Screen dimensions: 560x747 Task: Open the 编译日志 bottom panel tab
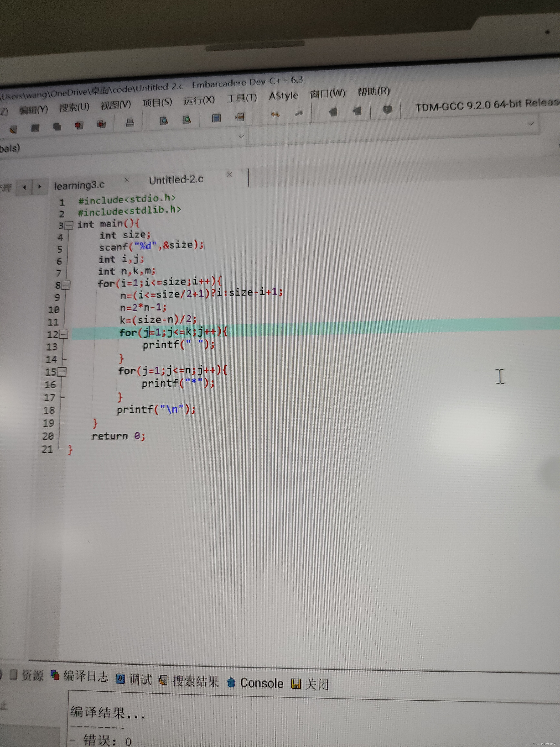click(85, 676)
